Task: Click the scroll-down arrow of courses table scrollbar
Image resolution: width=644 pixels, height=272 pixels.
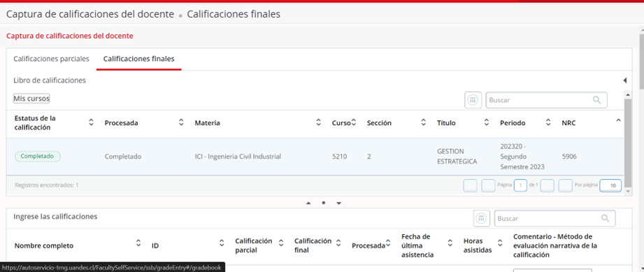Action: (x=628, y=192)
